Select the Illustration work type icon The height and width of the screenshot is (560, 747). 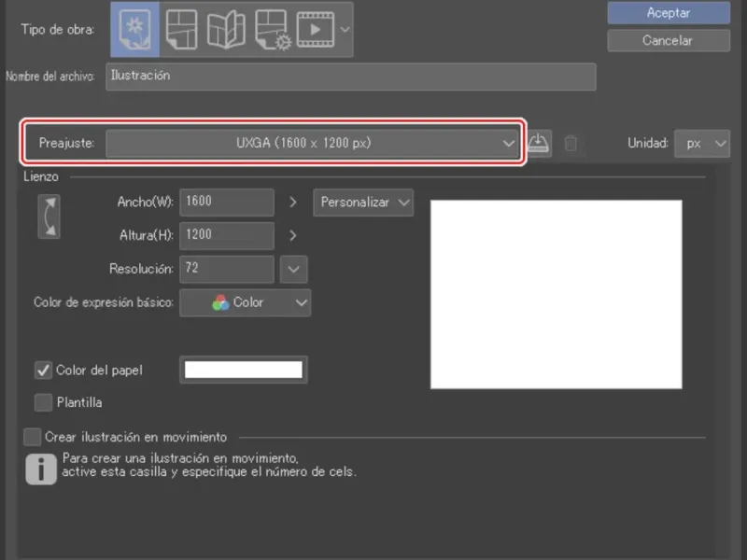tap(134, 30)
